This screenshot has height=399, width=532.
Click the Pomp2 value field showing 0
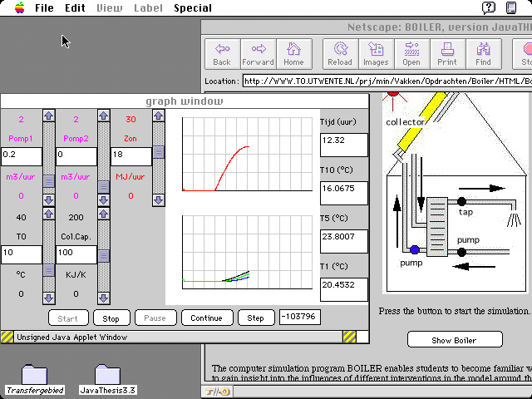click(76, 157)
